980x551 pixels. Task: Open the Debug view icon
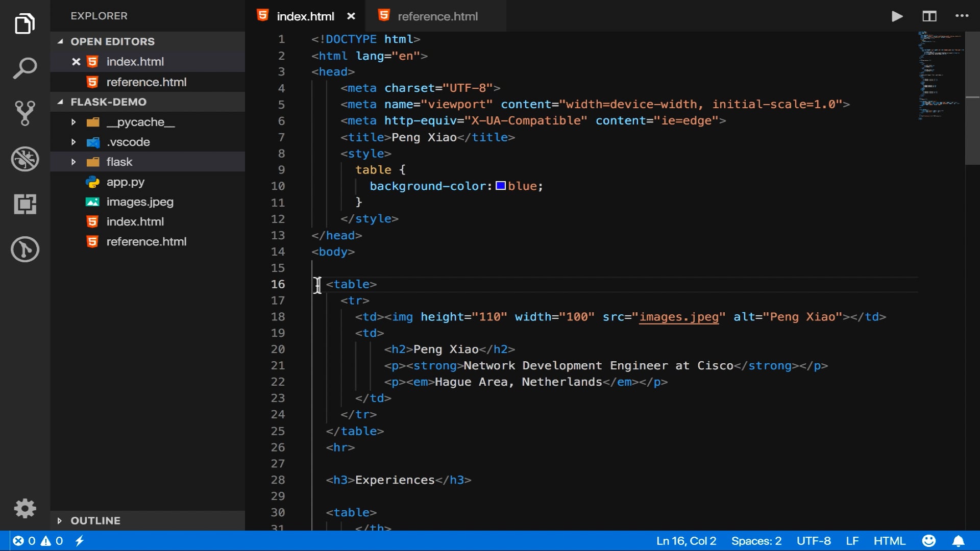click(24, 159)
